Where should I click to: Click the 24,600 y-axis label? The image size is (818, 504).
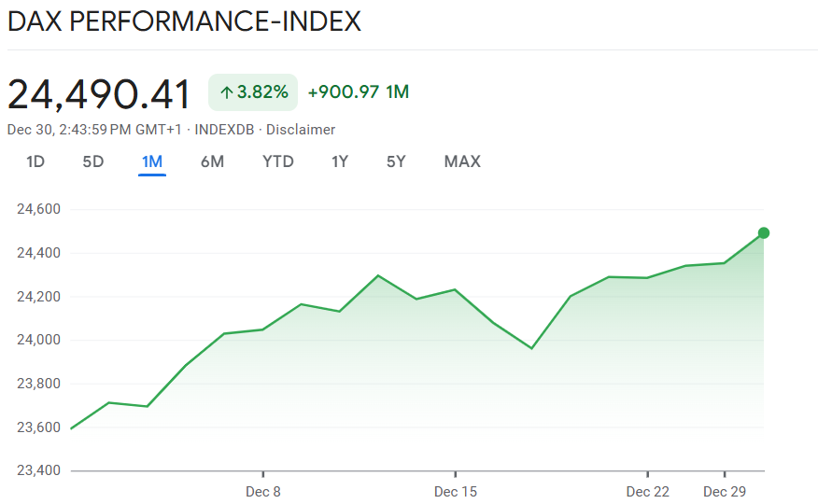click(38, 210)
